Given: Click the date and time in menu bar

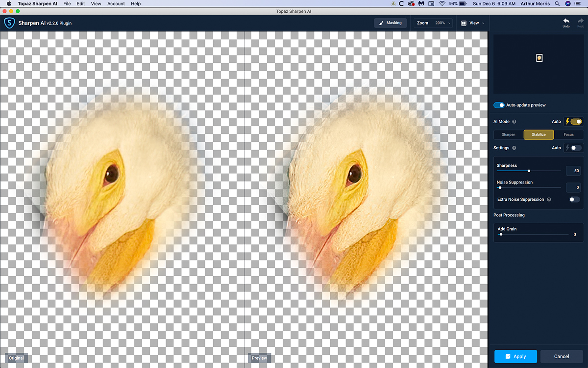Looking at the screenshot, I should 494,3.
